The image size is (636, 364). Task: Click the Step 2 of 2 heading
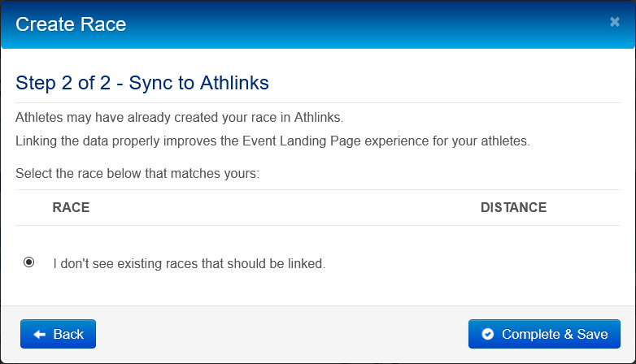(x=142, y=82)
